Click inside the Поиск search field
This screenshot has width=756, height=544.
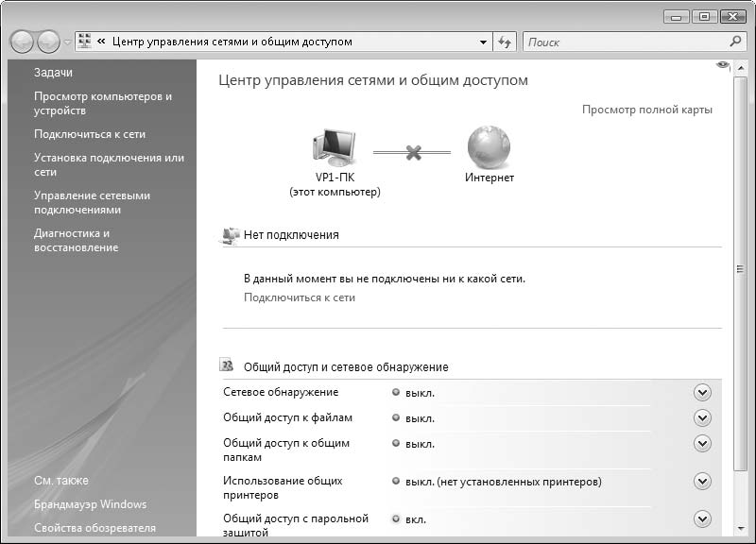tap(624, 42)
